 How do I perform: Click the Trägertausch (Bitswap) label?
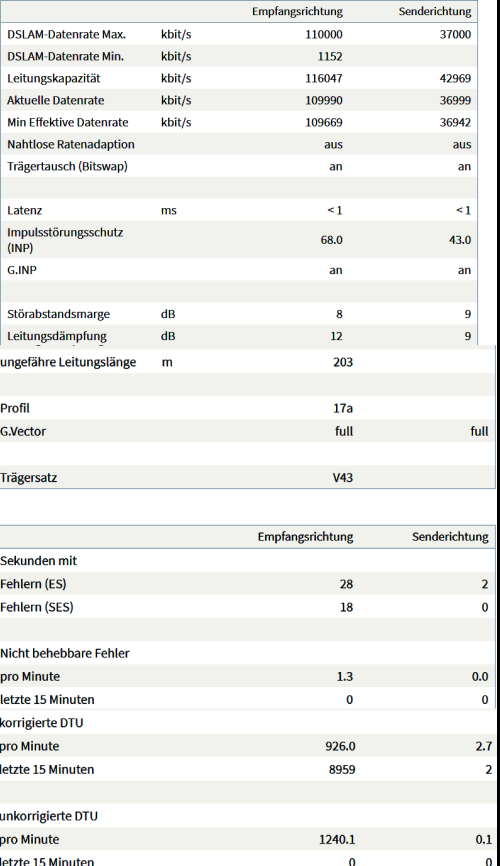pyautogui.click(x=67, y=166)
